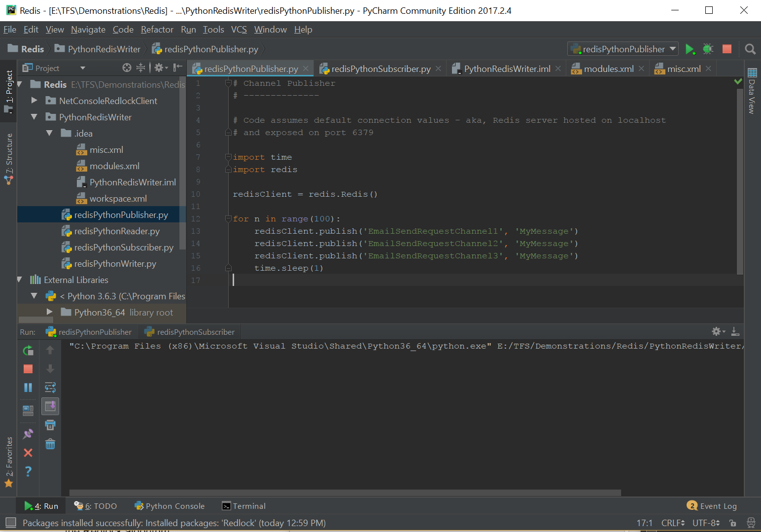Collapse the PythonRedisWriter folder

coord(34,117)
